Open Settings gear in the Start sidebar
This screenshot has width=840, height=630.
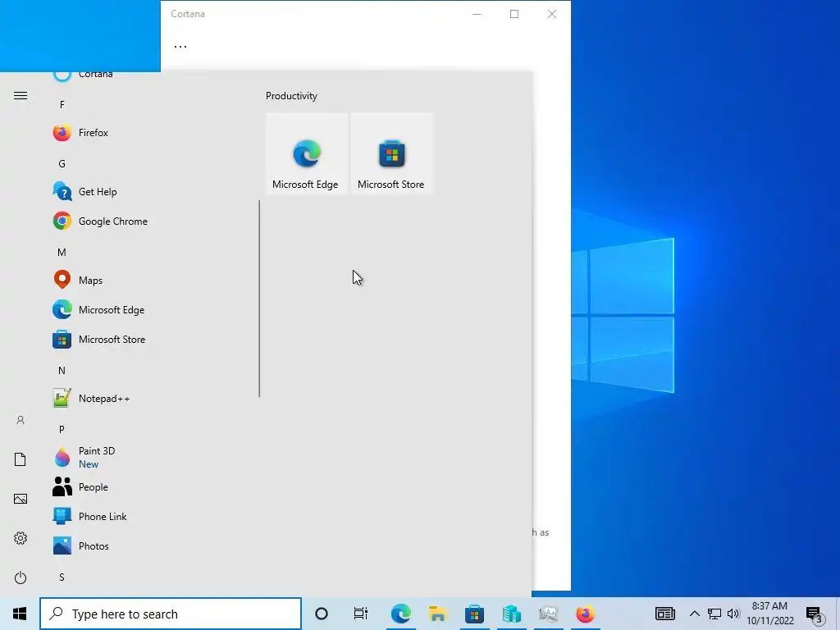pyautogui.click(x=21, y=538)
